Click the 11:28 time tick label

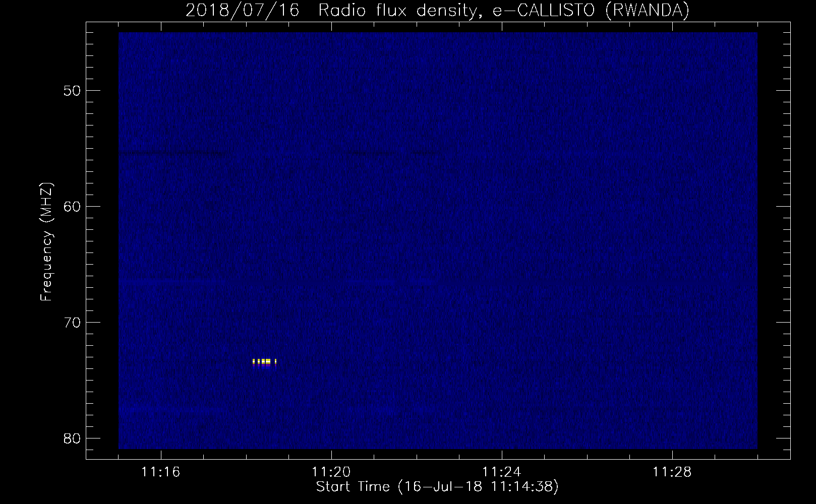coord(672,472)
